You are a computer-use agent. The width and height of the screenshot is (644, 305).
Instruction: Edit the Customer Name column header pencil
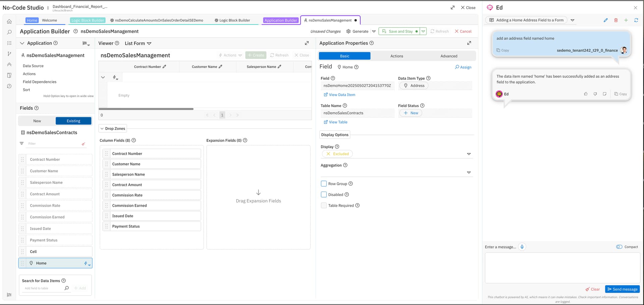click(x=220, y=67)
